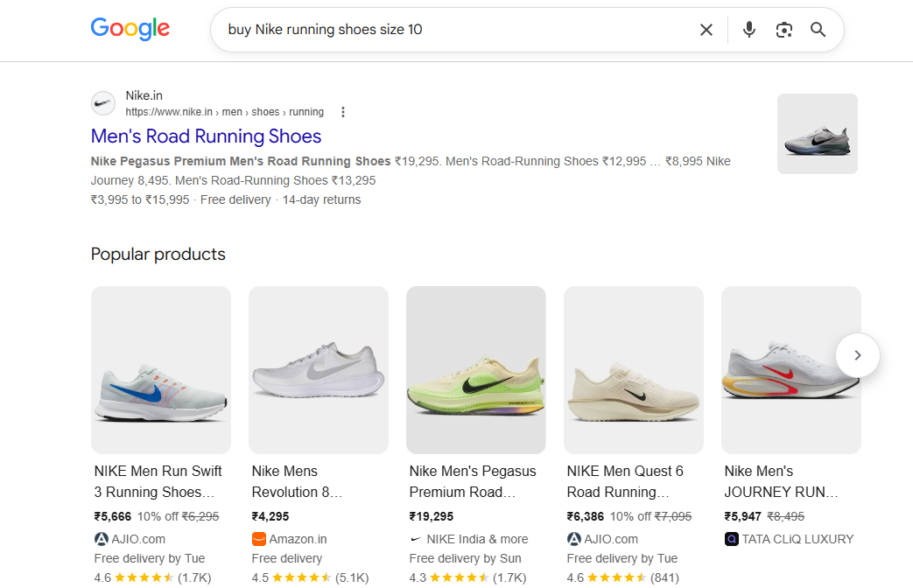Click 'Free delivery by Sun' text
913x588 pixels.
point(465,558)
